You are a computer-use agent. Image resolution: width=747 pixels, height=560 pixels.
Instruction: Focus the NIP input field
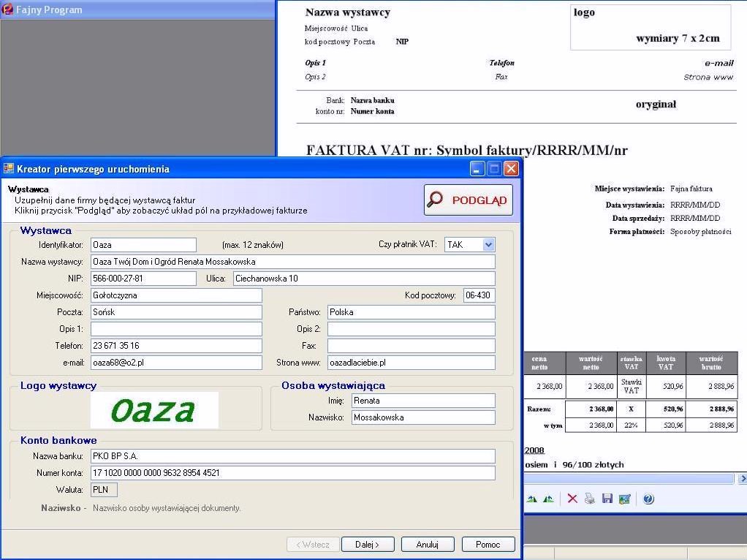143,279
